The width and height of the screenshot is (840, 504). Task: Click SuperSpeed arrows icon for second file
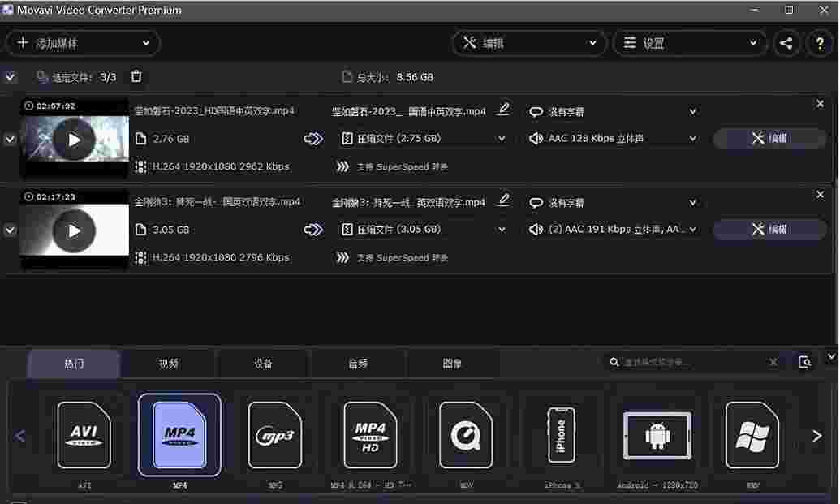point(342,257)
